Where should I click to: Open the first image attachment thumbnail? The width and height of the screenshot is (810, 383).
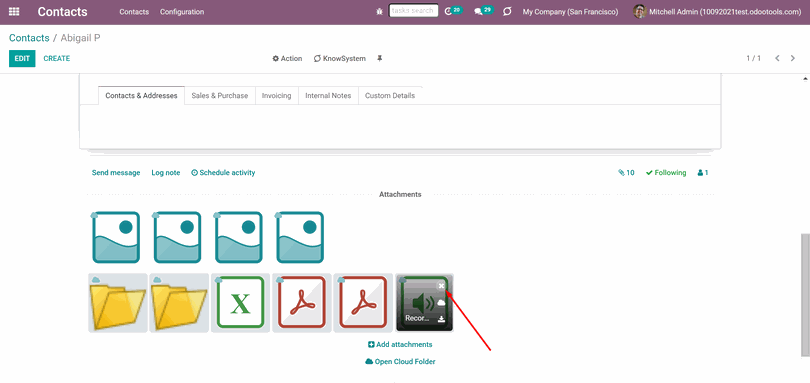(116, 237)
